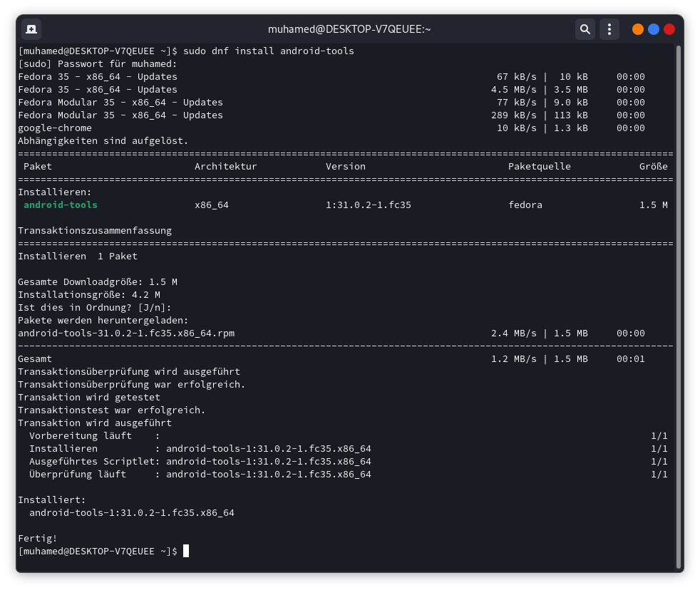700x590 pixels.
Task: Click the "fedora" package source value
Action: 525,205
